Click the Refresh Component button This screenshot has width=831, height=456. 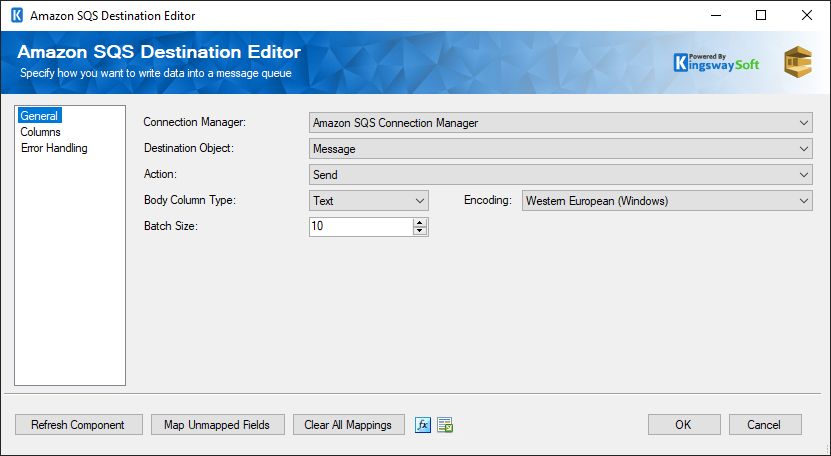pyautogui.click(x=78, y=425)
